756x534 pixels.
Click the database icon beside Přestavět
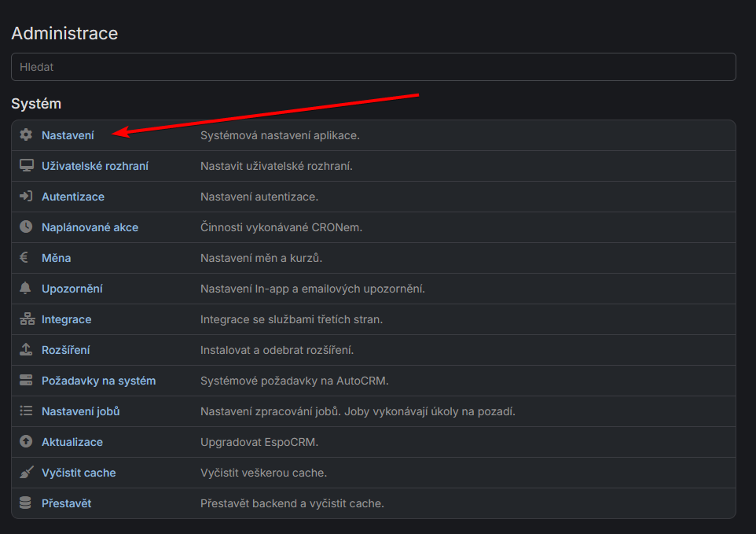26,503
